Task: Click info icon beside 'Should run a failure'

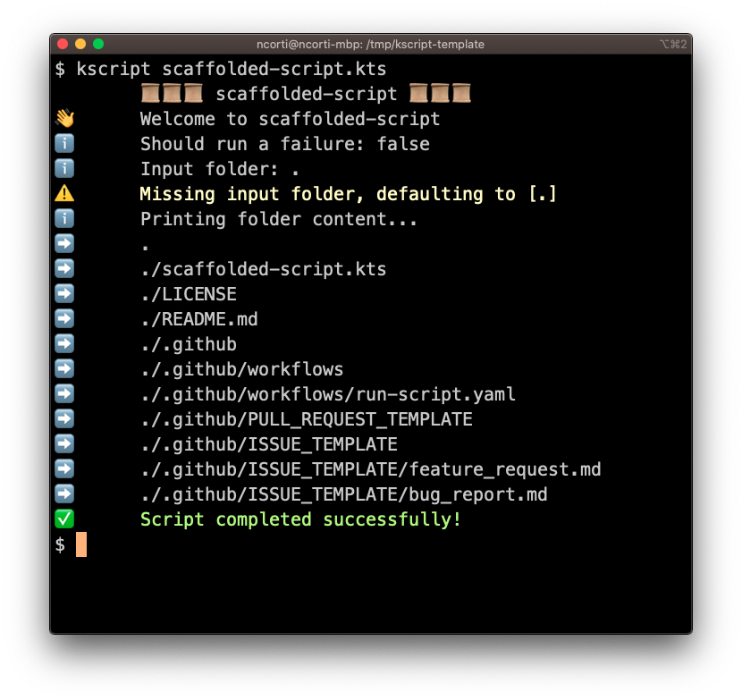Action: point(64,143)
